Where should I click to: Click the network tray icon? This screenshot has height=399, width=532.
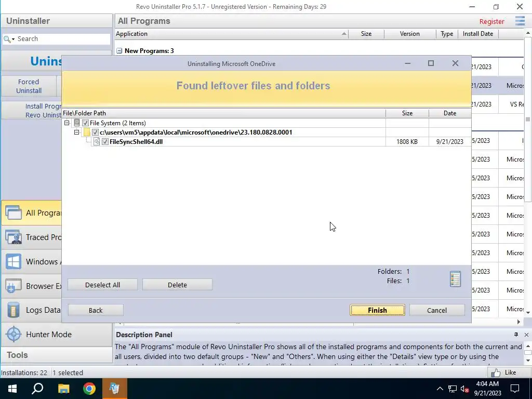click(453, 389)
